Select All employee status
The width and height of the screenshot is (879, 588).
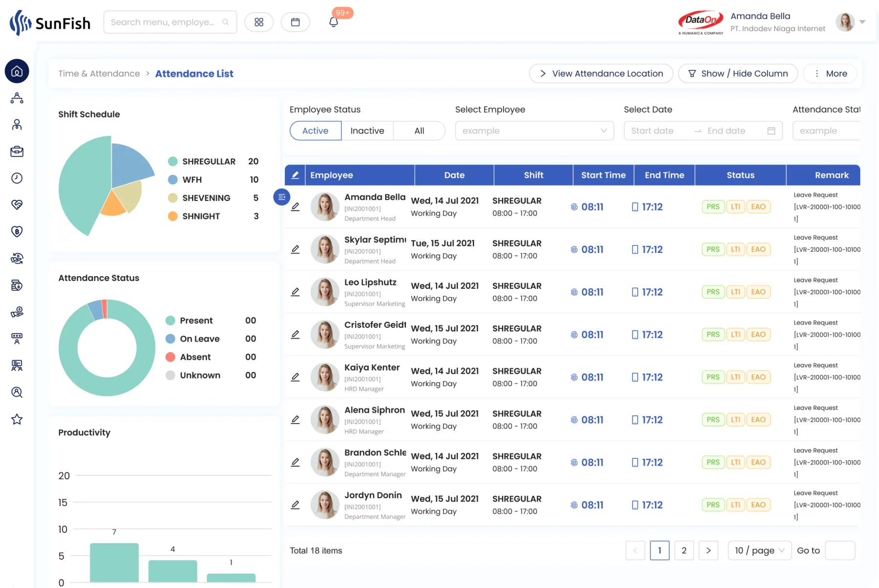(x=419, y=131)
